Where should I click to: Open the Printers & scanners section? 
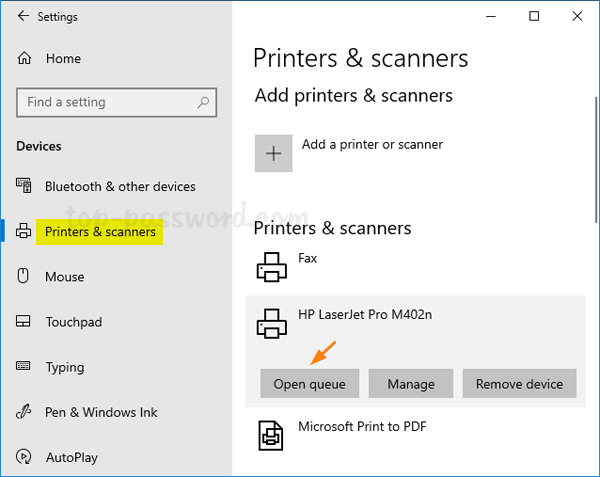[x=100, y=232]
